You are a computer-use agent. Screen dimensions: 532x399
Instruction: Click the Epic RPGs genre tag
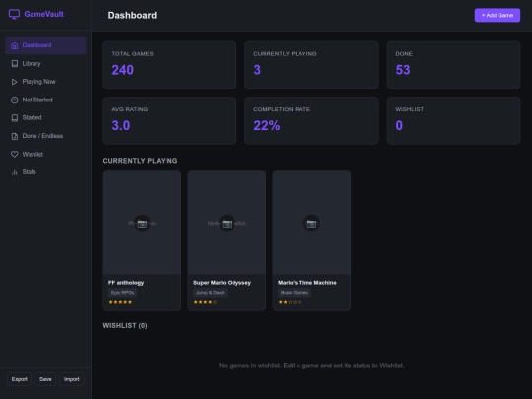(122, 293)
